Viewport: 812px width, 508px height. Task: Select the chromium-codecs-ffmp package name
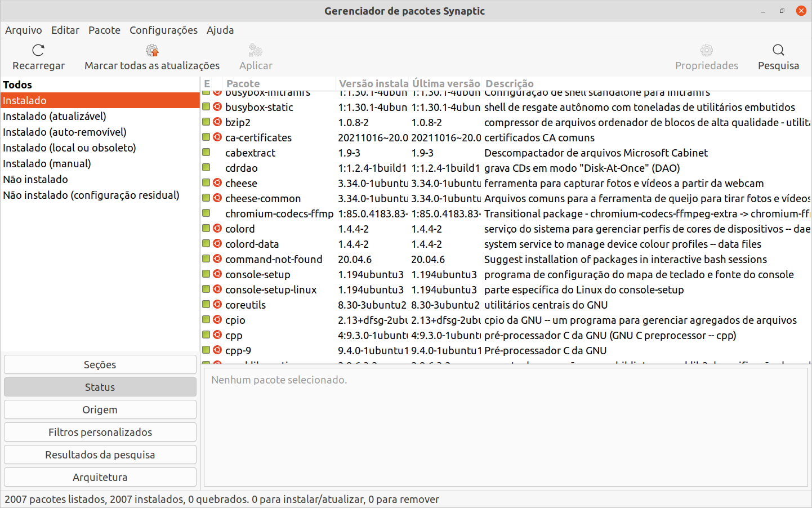(279, 213)
